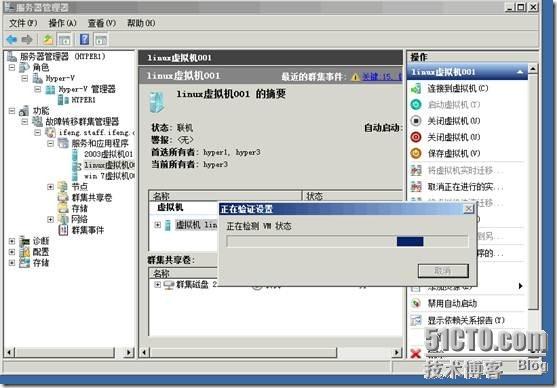Screen dimensions: 557x388
Task: Open the 帮助(H) menu
Action: [x=141, y=23]
